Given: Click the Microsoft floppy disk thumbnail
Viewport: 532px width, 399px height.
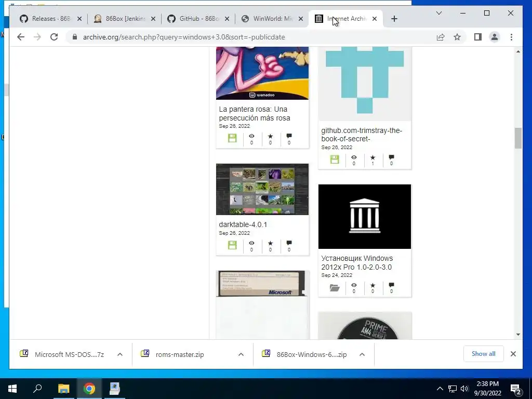Looking at the screenshot, I should click(262, 304).
